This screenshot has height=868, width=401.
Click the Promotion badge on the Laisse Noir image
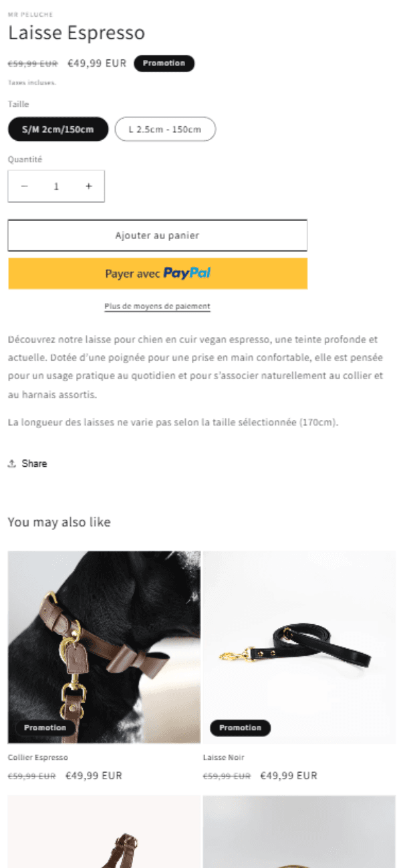(x=240, y=728)
